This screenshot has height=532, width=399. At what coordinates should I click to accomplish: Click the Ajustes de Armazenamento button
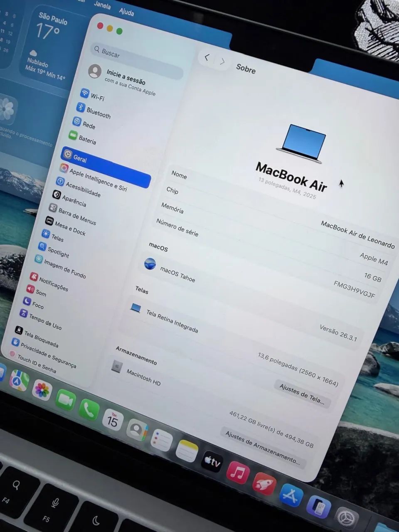coord(263,448)
